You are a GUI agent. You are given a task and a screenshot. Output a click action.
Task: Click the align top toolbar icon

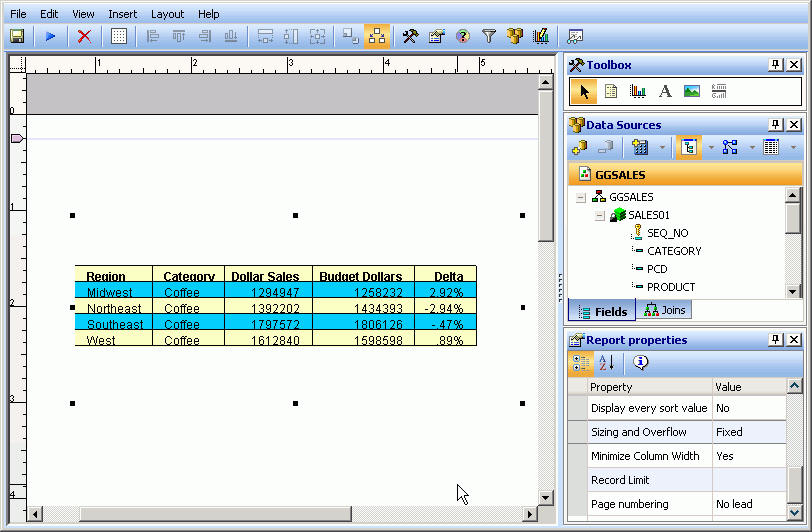click(179, 36)
